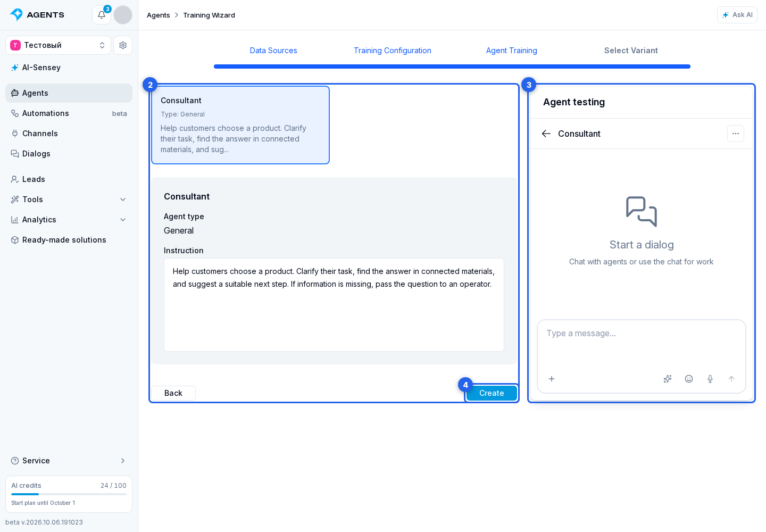Open the notifications bell
The image size is (766, 532).
[x=102, y=15]
